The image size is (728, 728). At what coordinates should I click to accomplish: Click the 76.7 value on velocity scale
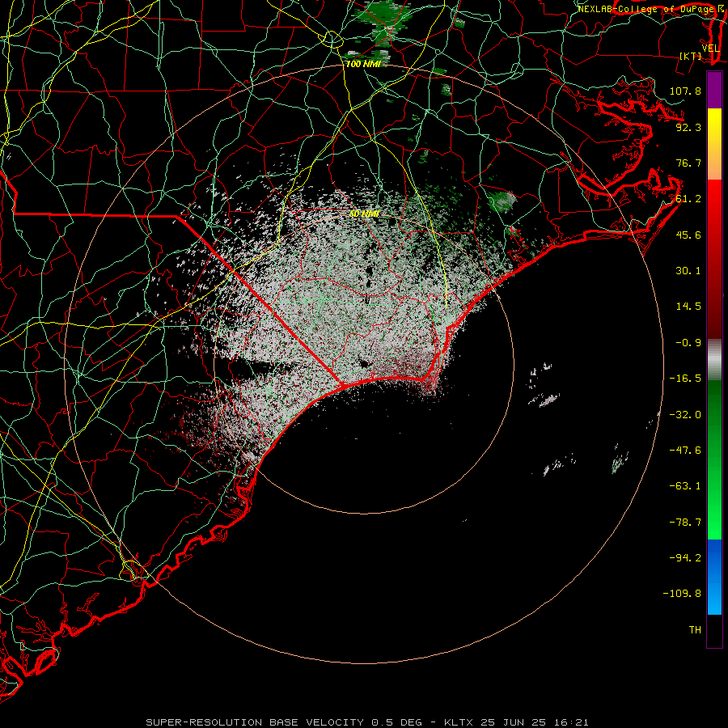688,163
